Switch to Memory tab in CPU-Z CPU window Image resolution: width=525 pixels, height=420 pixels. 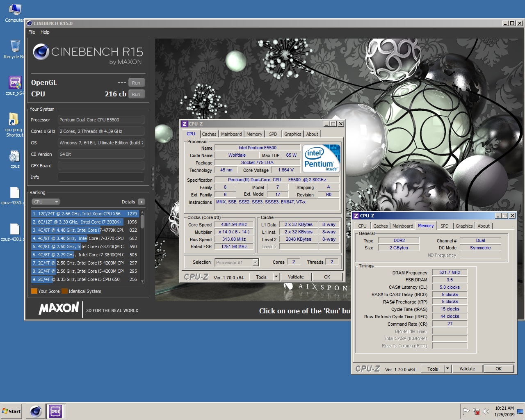pyautogui.click(x=254, y=134)
